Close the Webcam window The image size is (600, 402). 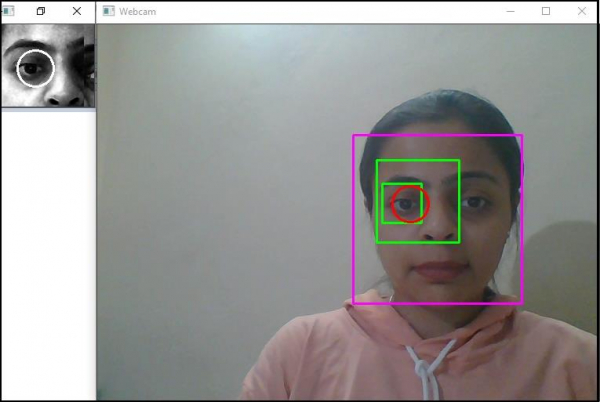point(582,11)
